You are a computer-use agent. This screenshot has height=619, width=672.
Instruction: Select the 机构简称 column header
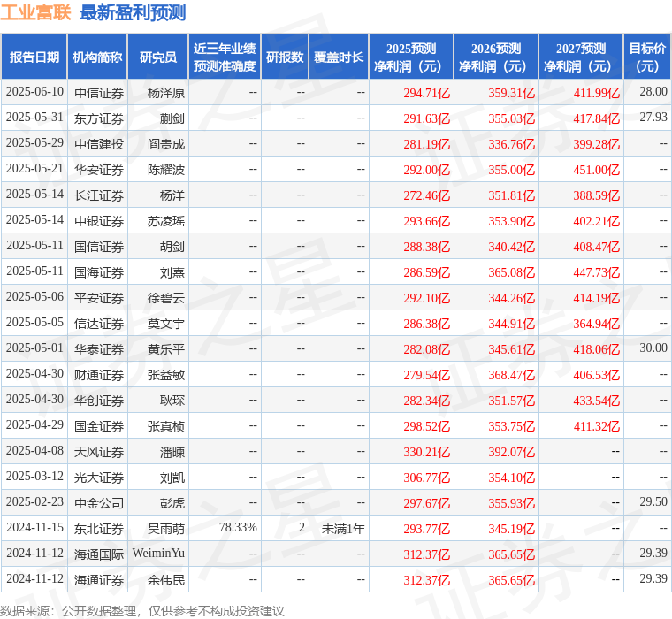(x=97, y=57)
